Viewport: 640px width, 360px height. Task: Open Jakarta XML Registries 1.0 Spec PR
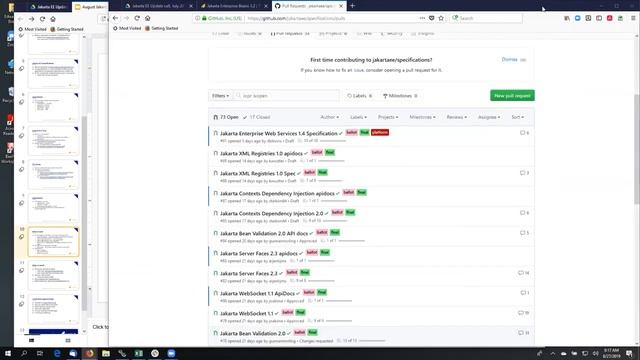[258, 173]
